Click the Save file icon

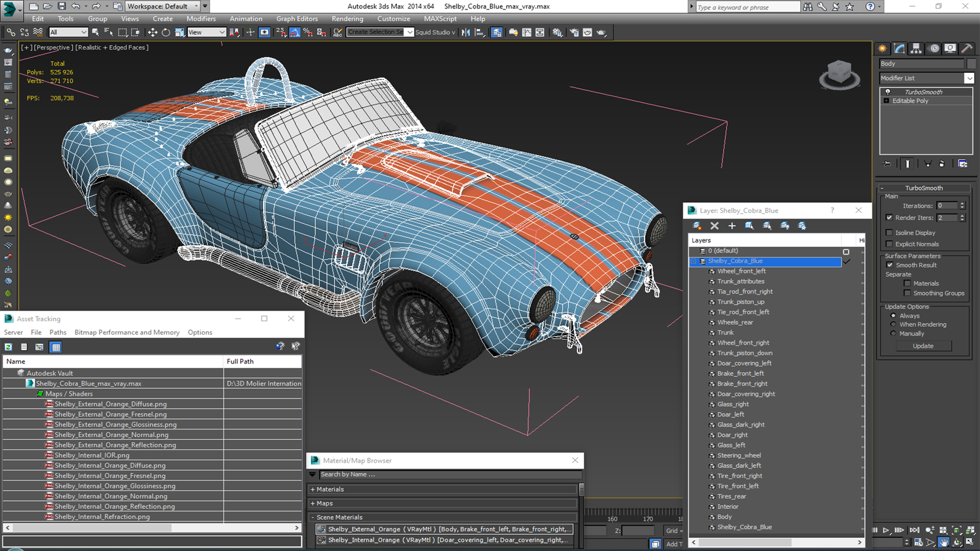pyautogui.click(x=62, y=6)
